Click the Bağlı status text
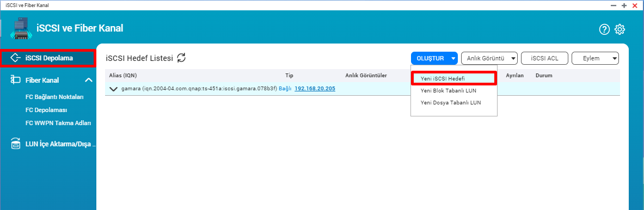This screenshot has height=210, width=644. (x=285, y=89)
